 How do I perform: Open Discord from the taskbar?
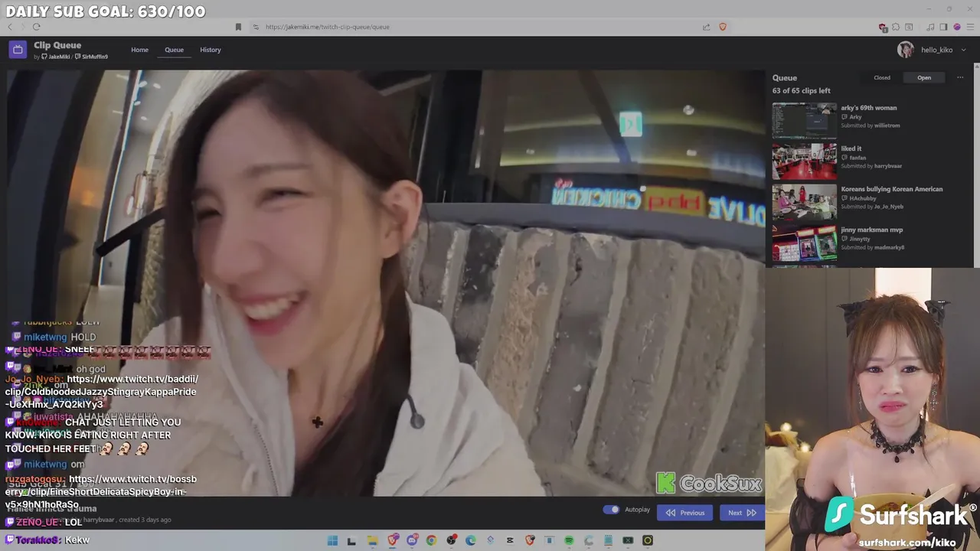[x=413, y=540]
